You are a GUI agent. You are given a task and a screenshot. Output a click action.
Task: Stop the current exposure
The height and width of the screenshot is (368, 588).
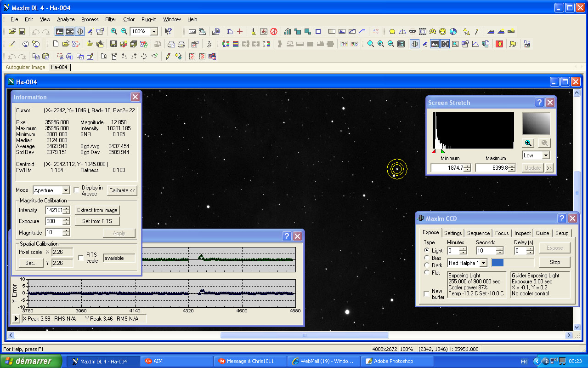coord(555,262)
